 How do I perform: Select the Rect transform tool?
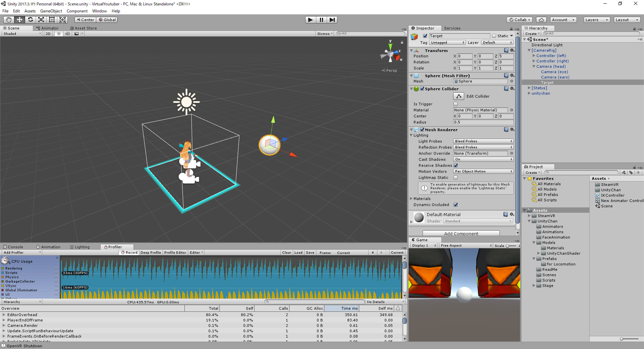[x=52, y=20]
